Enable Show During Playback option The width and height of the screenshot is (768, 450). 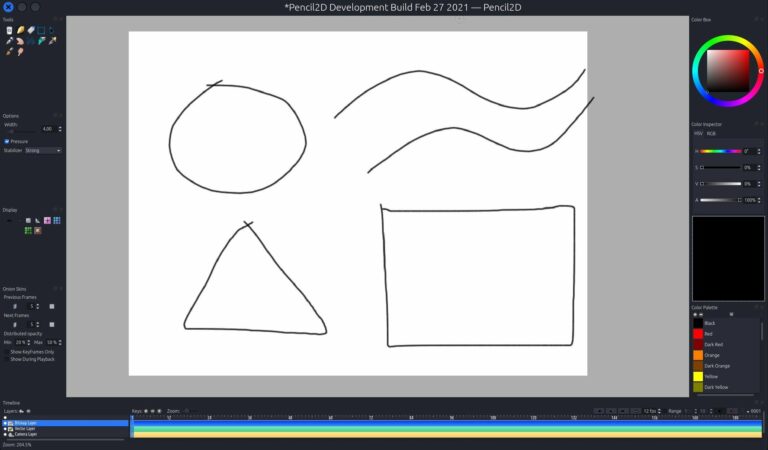(x=32, y=358)
